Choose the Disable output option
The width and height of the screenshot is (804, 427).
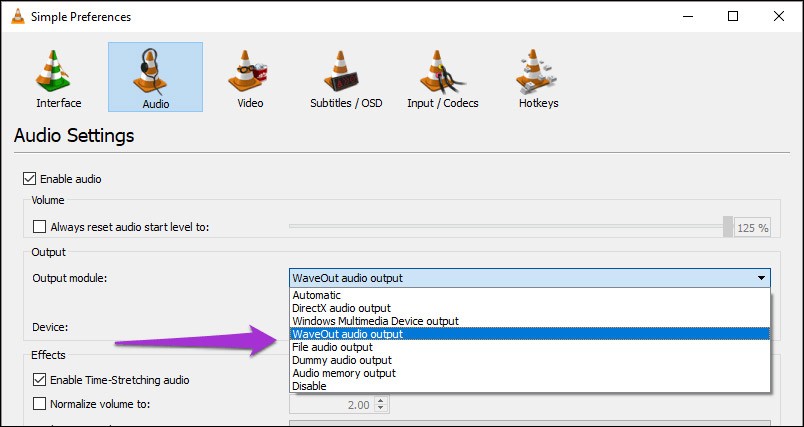[x=309, y=386]
